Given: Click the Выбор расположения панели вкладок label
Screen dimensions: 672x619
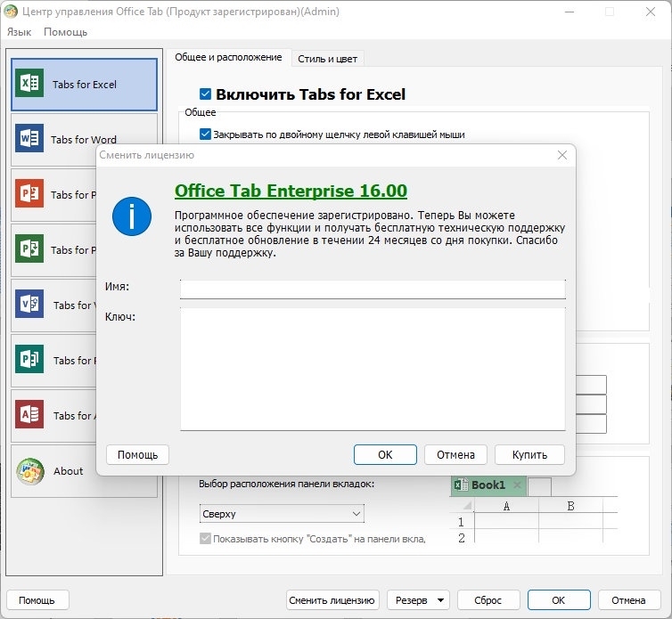Looking at the screenshot, I should 287,484.
